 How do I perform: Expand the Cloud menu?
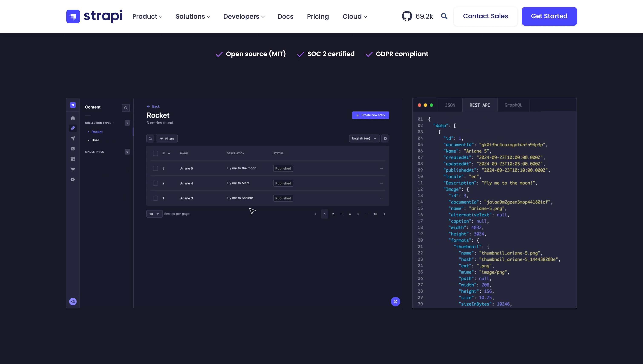354,17
